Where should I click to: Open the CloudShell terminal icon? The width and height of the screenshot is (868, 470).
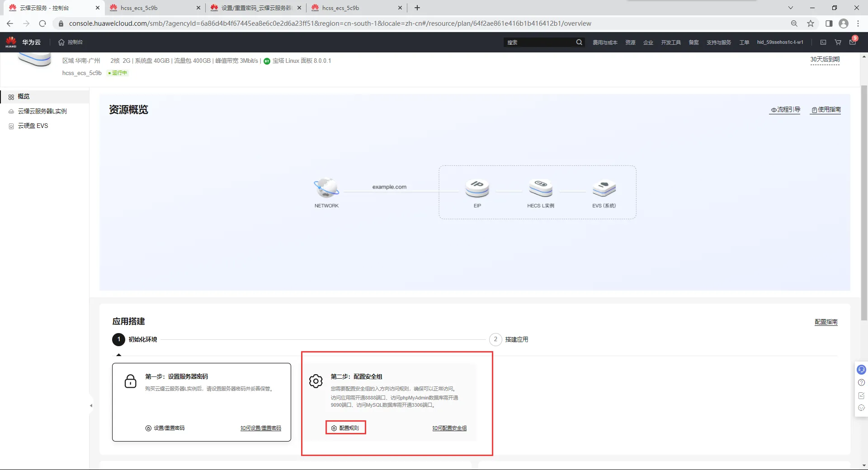823,42
